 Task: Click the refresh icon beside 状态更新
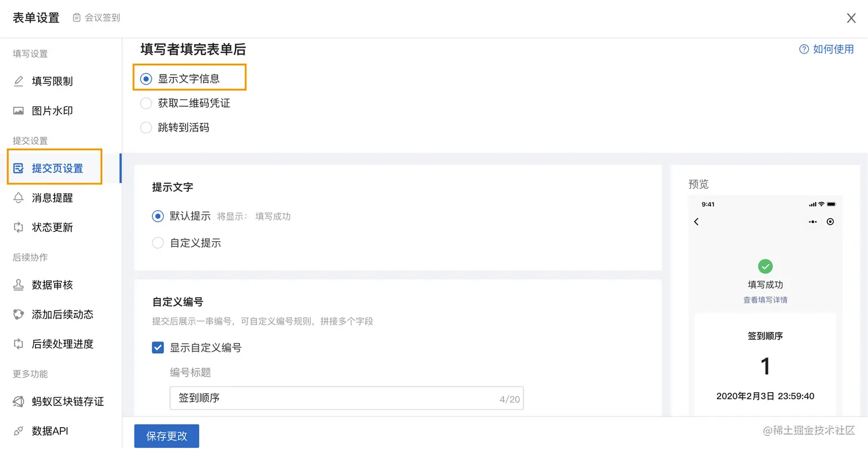click(x=19, y=227)
